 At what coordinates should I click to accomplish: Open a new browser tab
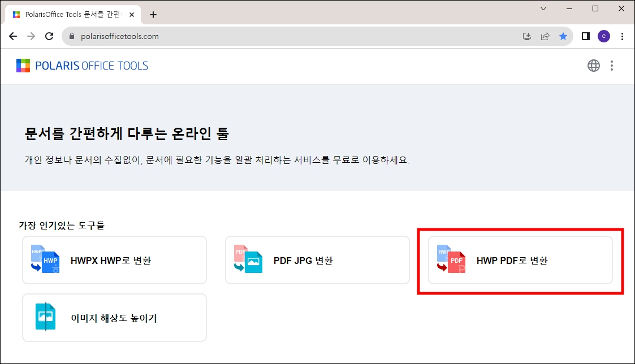153,15
